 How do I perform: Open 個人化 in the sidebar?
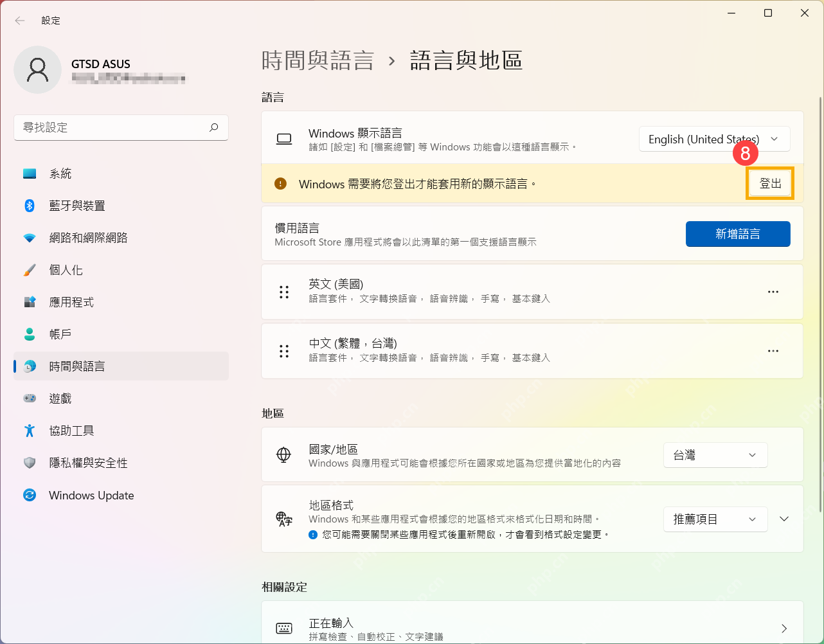[x=121, y=270]
